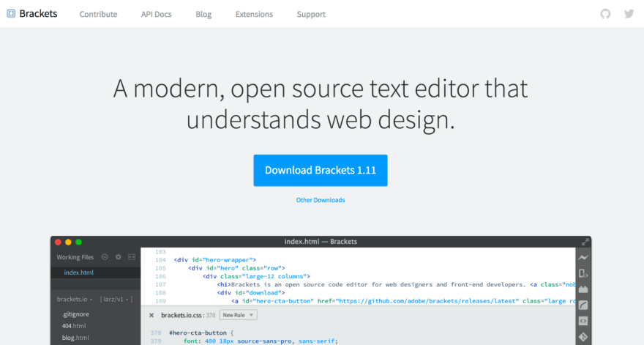
Task: Click the gear icon beside Working Files
Action: point(119,257)
